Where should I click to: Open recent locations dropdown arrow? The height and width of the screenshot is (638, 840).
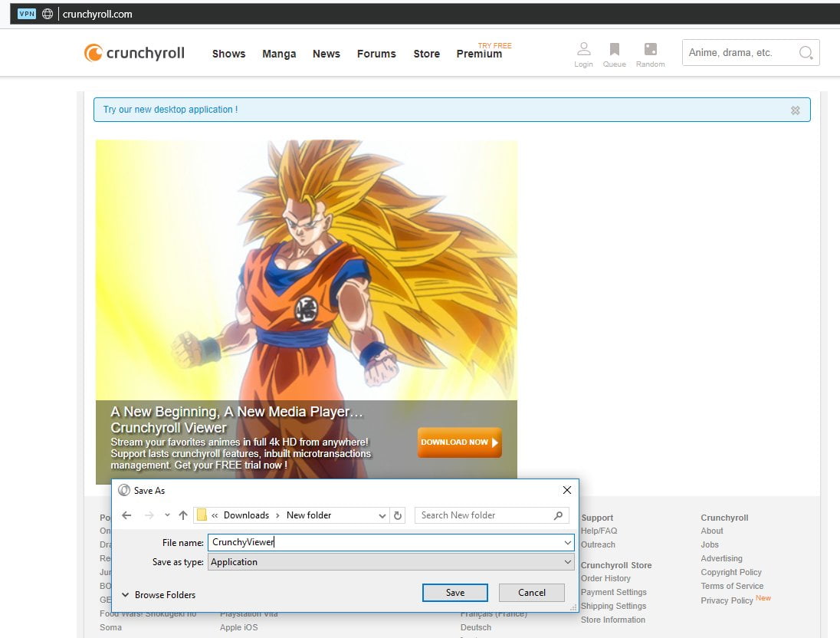pyautogui.click(x=168, y=515)
